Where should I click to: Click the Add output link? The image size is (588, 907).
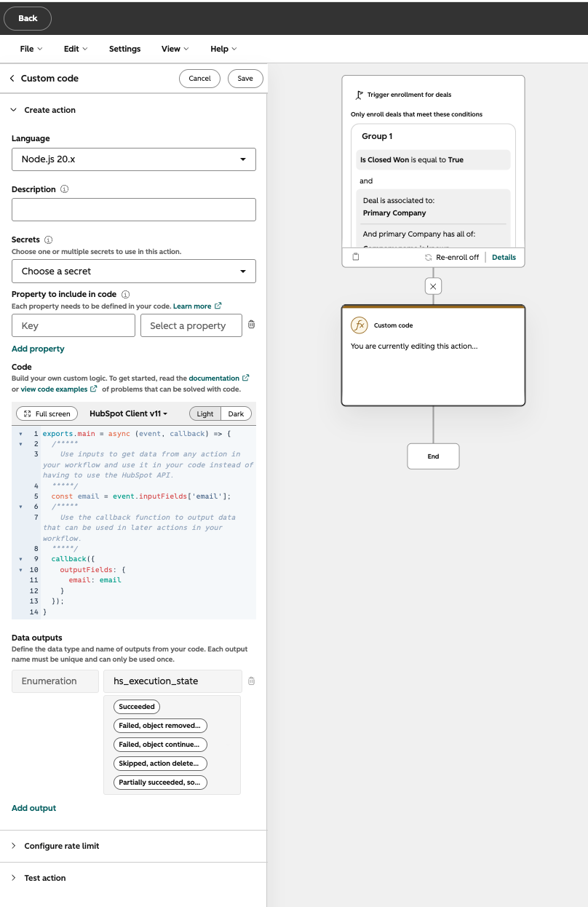pyautogui.click(x=33, y=808)
